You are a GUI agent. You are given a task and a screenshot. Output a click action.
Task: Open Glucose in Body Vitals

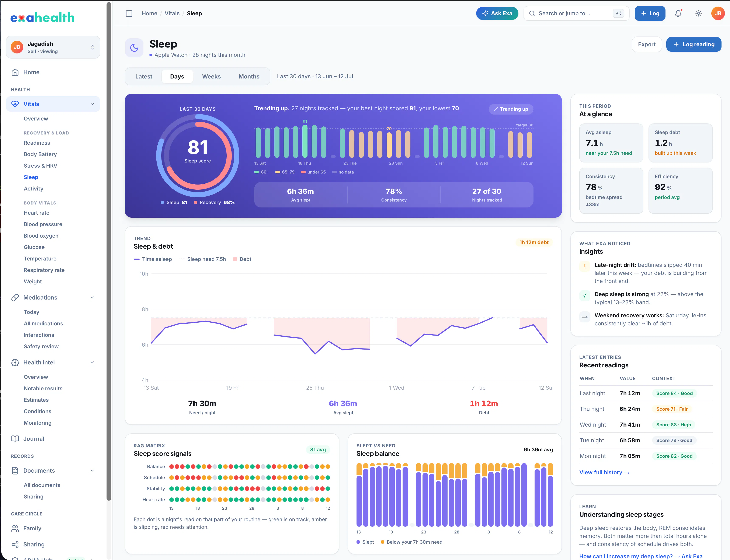point(34,247)
